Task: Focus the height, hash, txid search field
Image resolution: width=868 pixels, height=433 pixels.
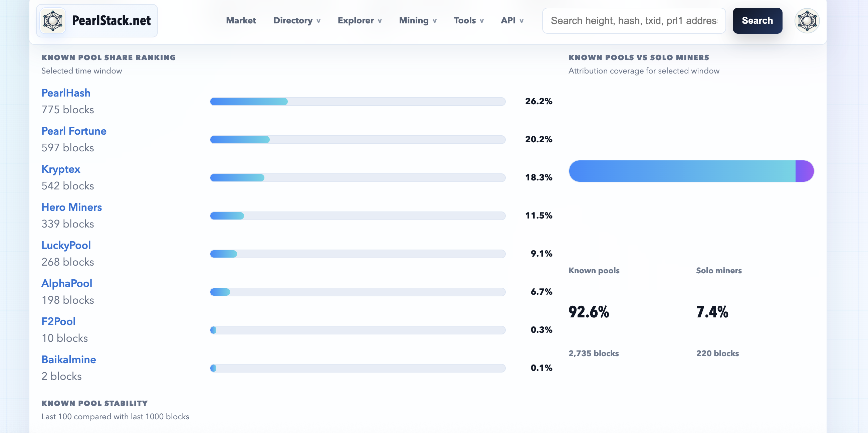Action: tap(634, 21)
